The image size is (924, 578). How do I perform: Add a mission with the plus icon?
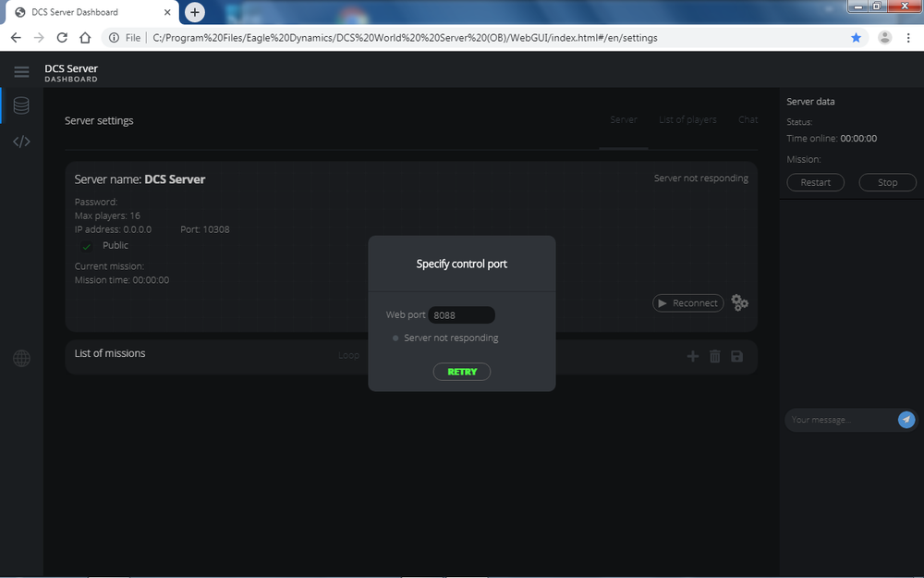pyautogui.click(x=693, y=356)
